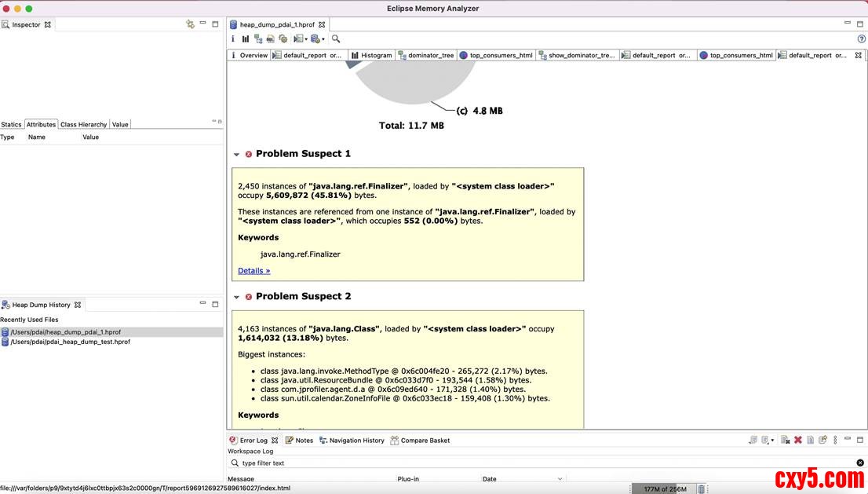Collapse the Problem Suspect 2 section
This screenshot has width=868, height=494.
[237, 297]
